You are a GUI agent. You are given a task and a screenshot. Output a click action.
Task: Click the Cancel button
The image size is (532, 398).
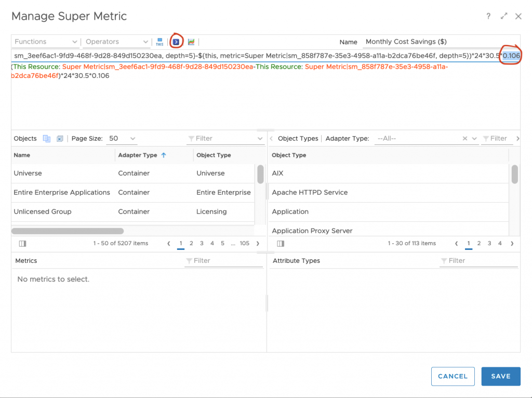pos(453,376)
